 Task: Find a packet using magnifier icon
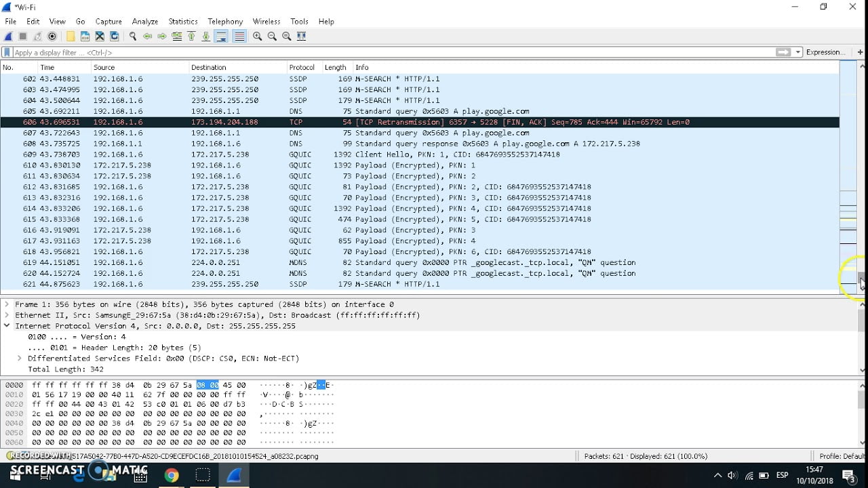(133, 37)
